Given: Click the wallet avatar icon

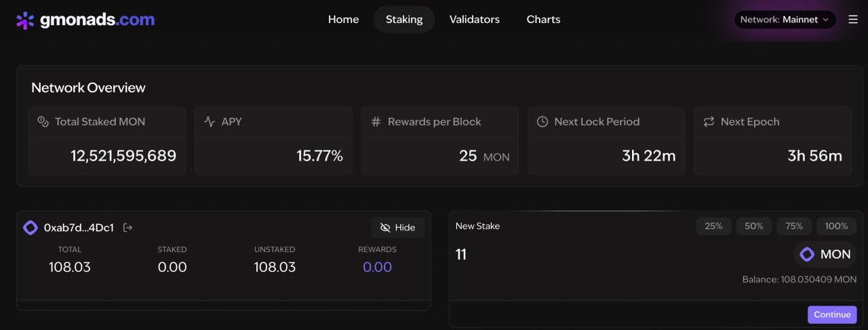Looking at the screenshot, I should pyautogui.click(x=31, y=228).
